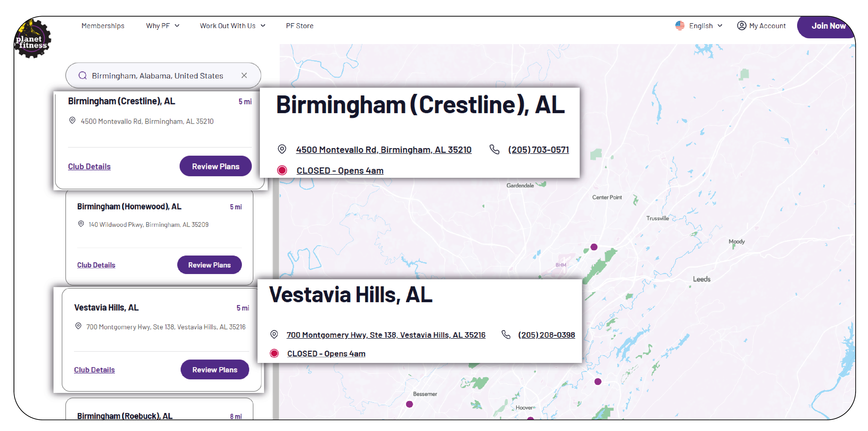Click Crestline CLOSED - Opens 4am hours link

pos(340,171)
